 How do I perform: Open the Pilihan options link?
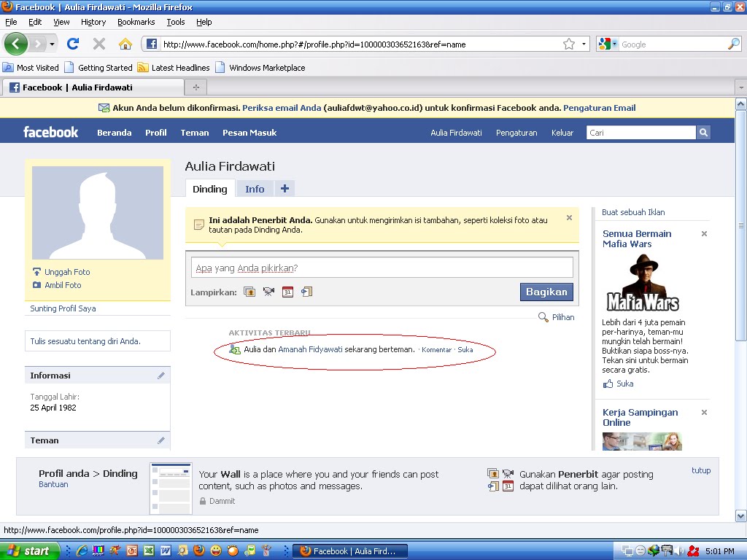tap(563, 317)
